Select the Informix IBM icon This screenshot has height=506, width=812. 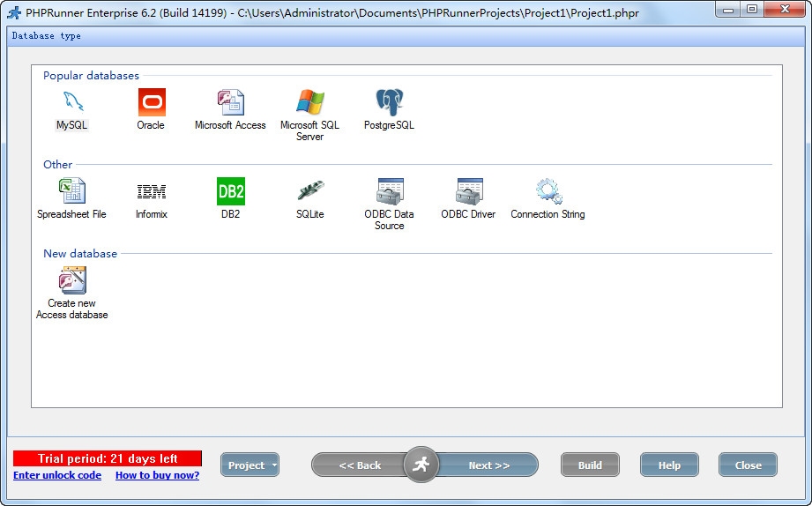point(151,191)
